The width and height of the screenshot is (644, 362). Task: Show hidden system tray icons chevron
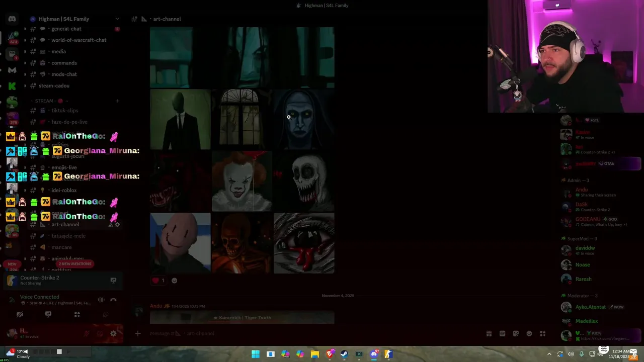pyautogui.click(x=549, y=354)
